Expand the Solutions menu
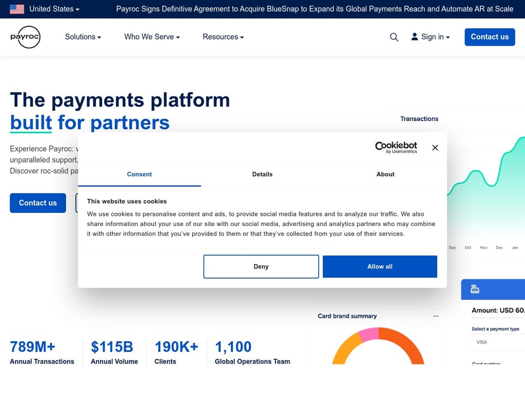This screenshot has height=420, width=525. [83, 37]
